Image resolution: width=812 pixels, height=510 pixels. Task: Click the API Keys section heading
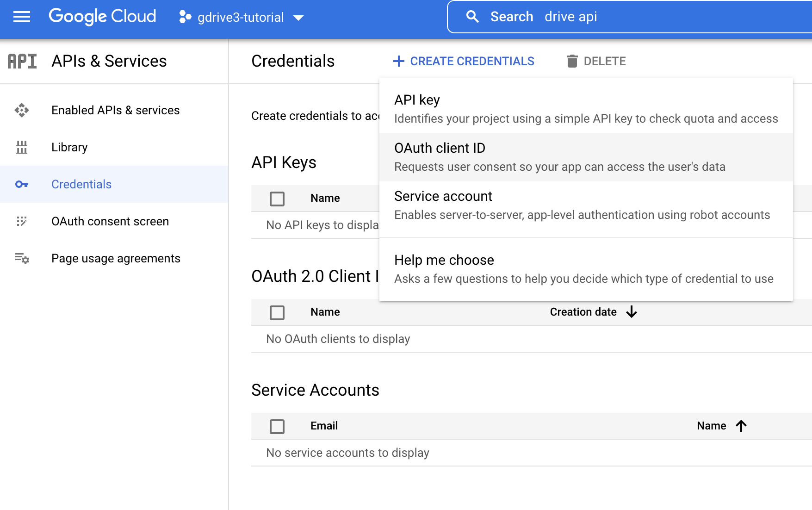coord(284,162)
